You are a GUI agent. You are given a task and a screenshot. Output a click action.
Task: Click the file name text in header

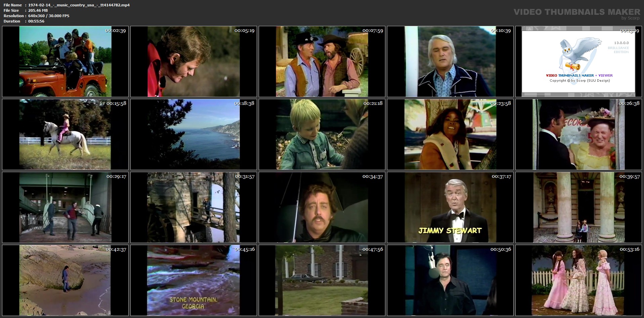[79, 5]
